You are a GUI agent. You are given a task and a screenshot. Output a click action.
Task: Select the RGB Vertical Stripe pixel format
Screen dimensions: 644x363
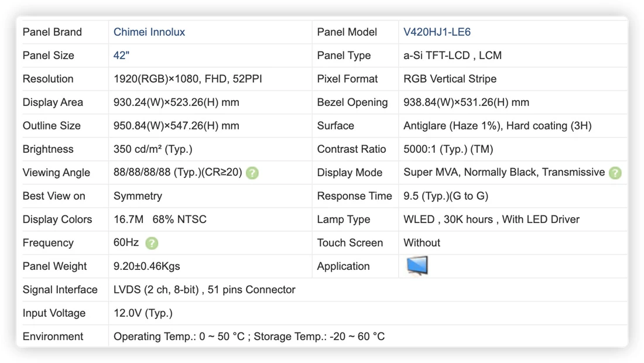tap(450, 79)
